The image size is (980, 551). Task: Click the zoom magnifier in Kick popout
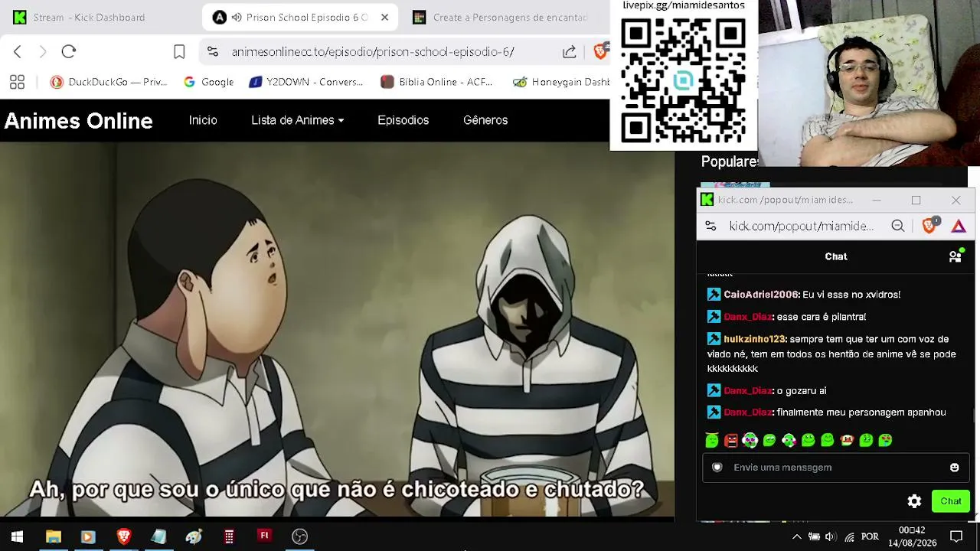898,226
